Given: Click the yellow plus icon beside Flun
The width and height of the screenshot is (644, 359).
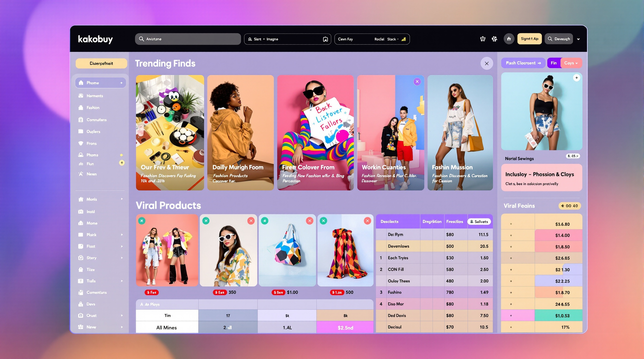Looking at the screenshot, I should click(x=122, y=163).
